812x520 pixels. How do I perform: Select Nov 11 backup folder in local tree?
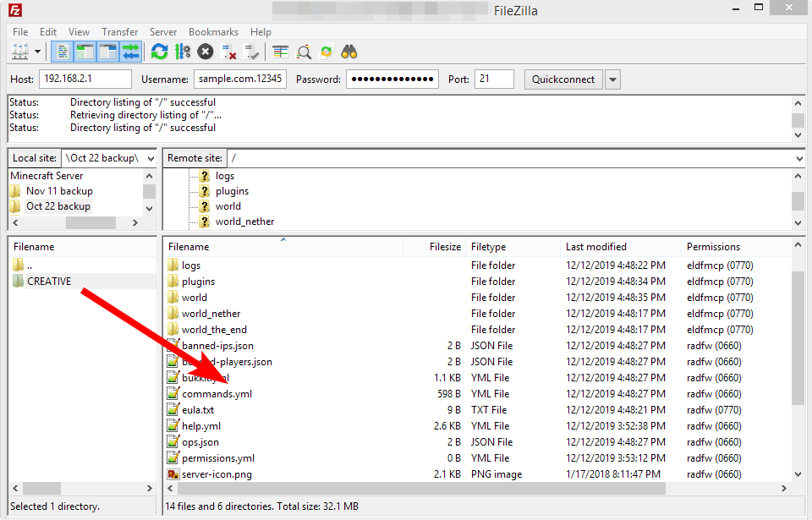coord(59,190)
